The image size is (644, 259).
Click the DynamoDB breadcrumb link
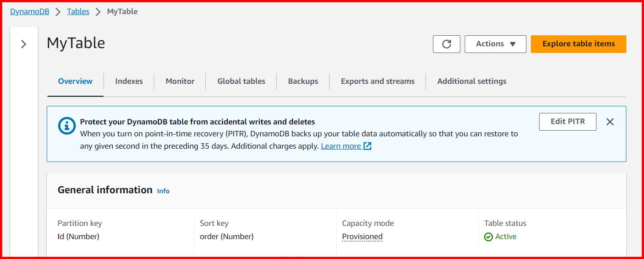pyautogui.click(x=30, y=11)
